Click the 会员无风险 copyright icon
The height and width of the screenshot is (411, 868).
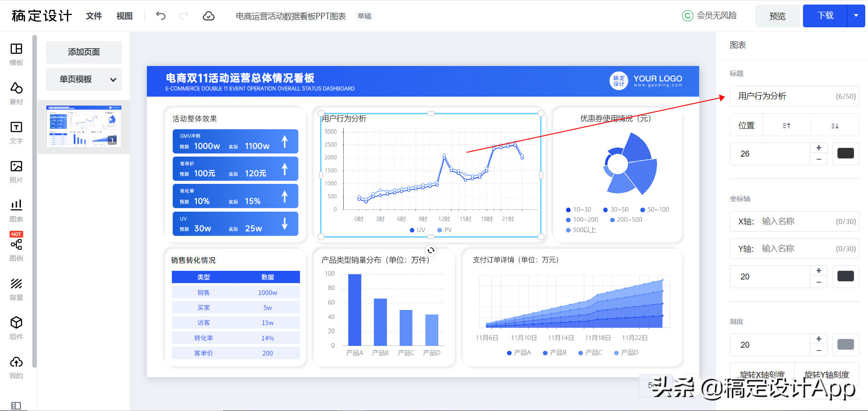point(687,16)
